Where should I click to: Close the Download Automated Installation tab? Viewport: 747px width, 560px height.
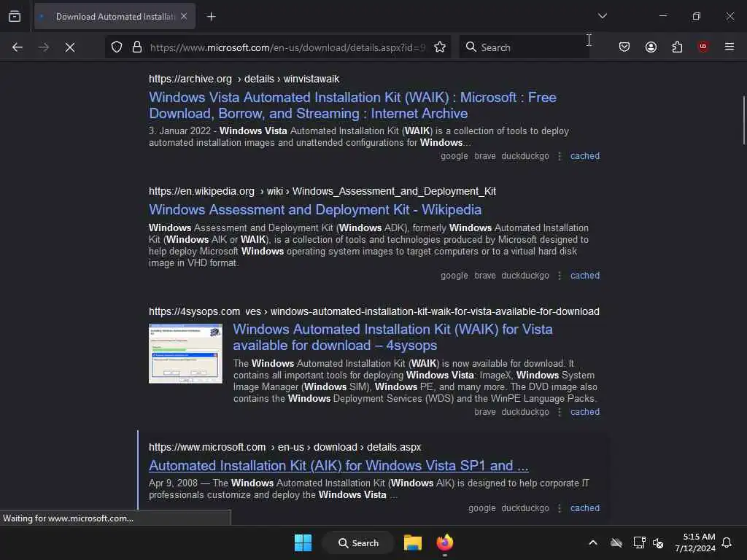click(184, 17)
